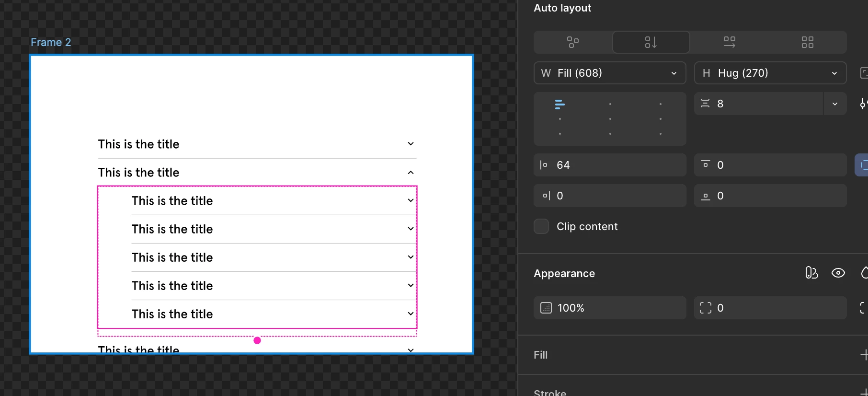Edit the bottom padding value 0
Screen dimensions: 868x396
pyautogui.click(x=770, y=196)
